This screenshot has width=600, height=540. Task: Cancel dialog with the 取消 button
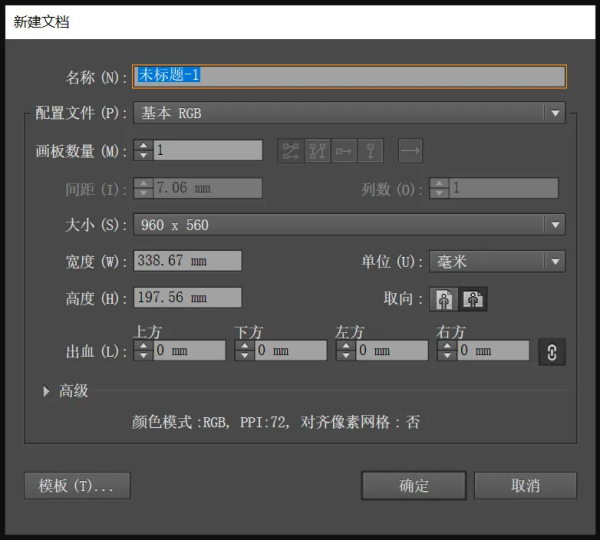525,486
